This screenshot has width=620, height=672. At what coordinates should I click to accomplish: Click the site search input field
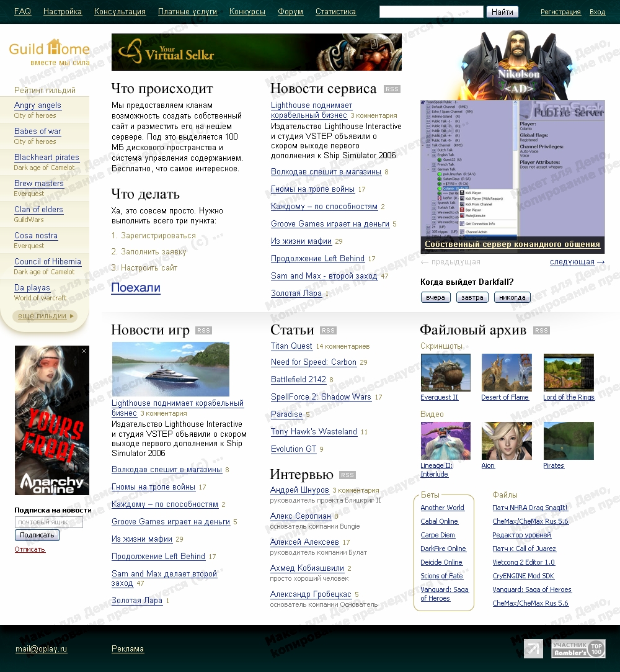pos(431,12)
